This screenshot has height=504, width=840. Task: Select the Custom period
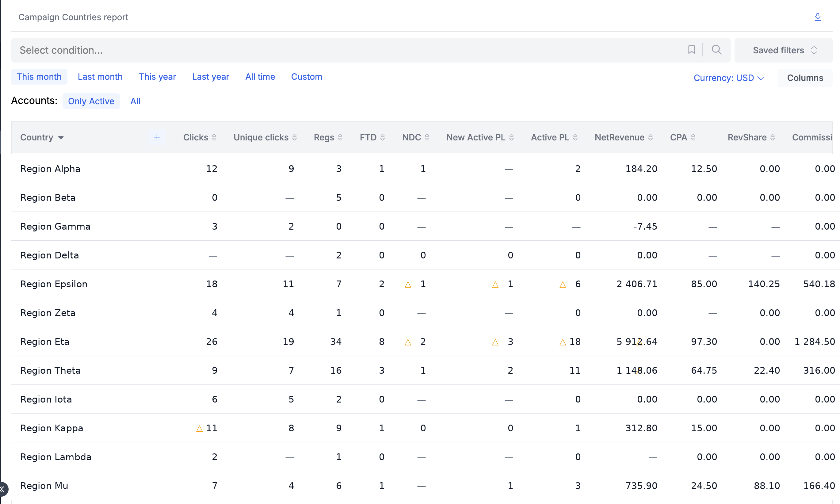tap(306, 77)
